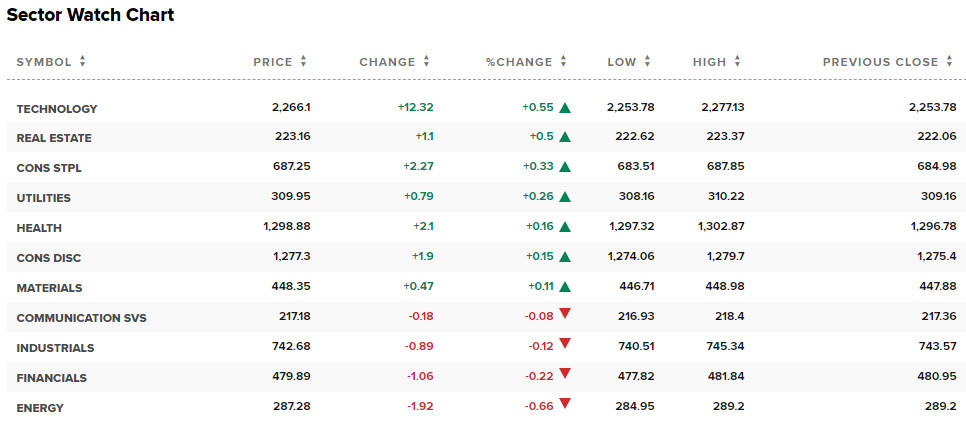Open the CONS STPL sector
Image resolution: width=966 pixels, height=424 pixels.
pos(49,168)
